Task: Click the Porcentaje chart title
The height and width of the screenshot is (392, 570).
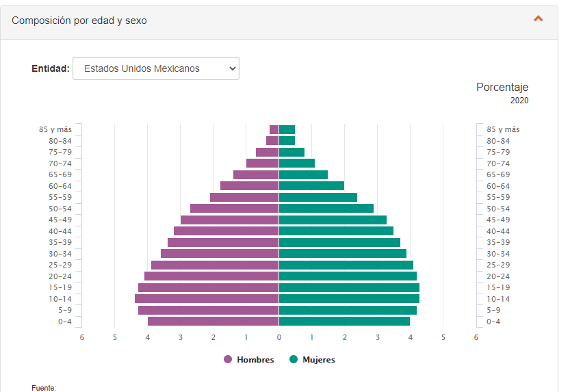Action: coord(502,88)
